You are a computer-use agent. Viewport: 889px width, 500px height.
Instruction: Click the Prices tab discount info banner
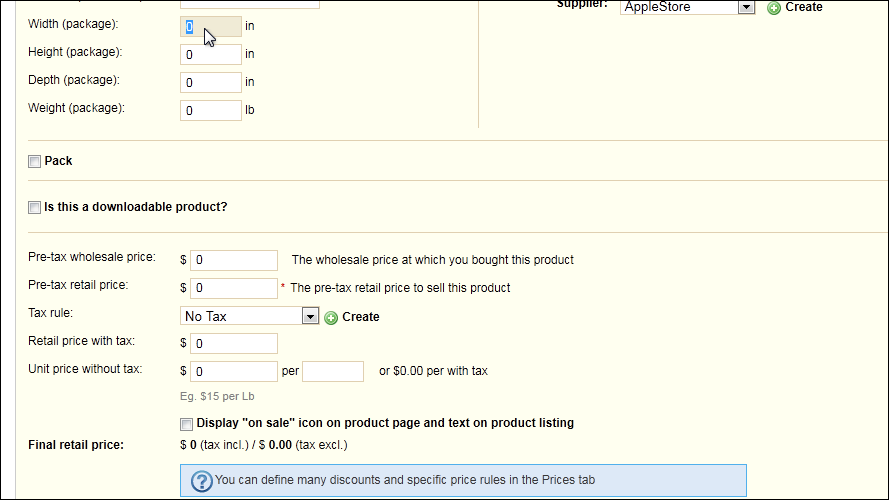pyautogui.click(x=463, y=481)
